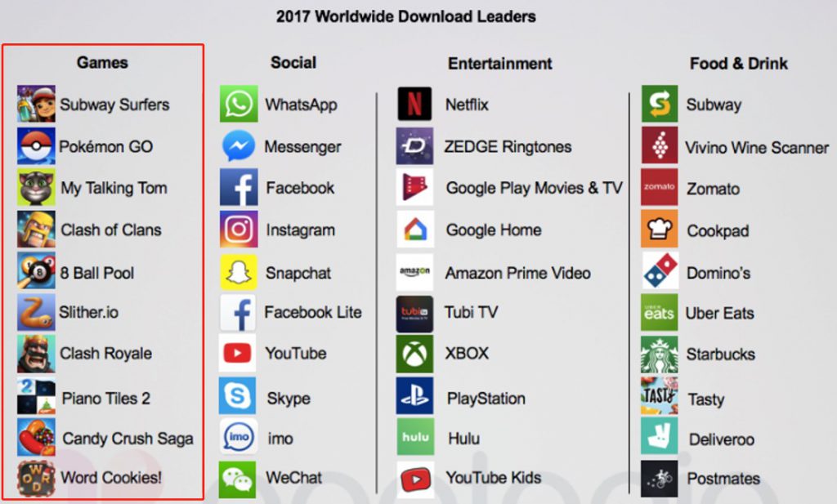The width and height of the screenshot is (837, 504).
Task: Select the Pokémon GO icon
Action: coord(36,145)
